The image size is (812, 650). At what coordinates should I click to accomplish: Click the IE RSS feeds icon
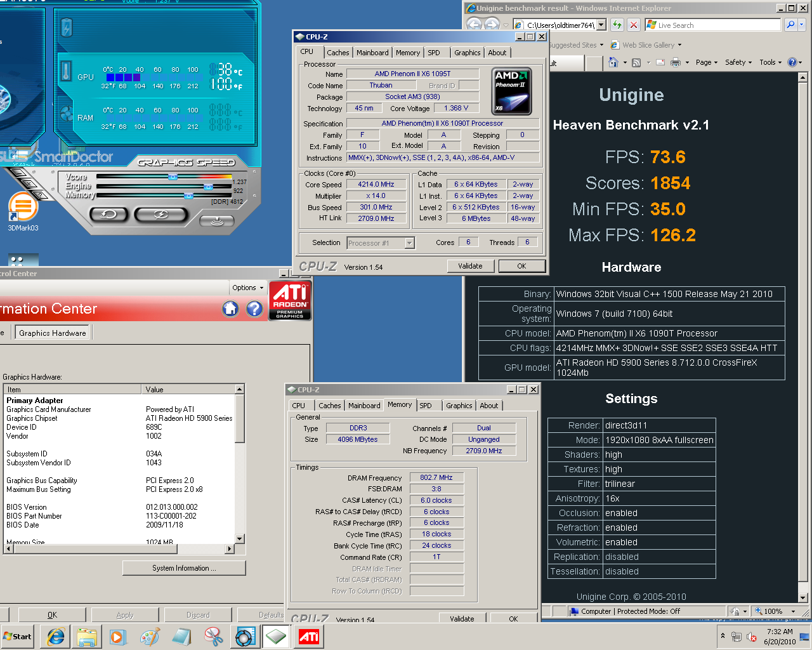click(636, 62)
